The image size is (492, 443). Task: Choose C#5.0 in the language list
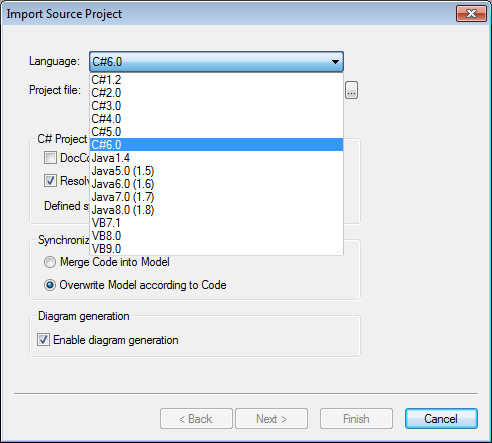point(216,132)
